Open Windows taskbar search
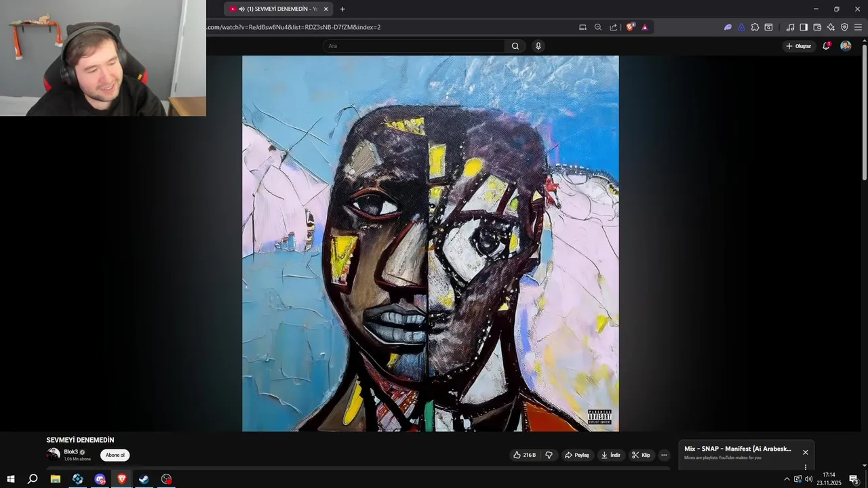 pyautogui.click(x=33, y=479)
